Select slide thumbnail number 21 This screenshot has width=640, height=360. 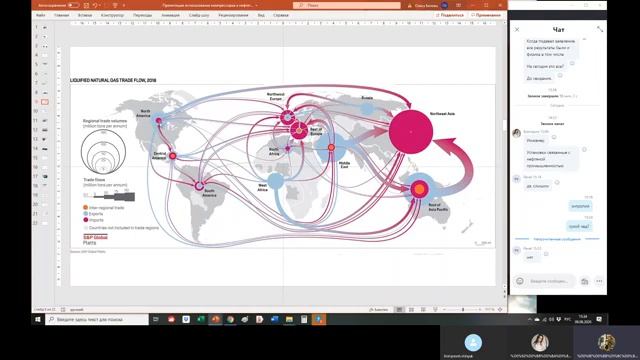click(44, 214)
